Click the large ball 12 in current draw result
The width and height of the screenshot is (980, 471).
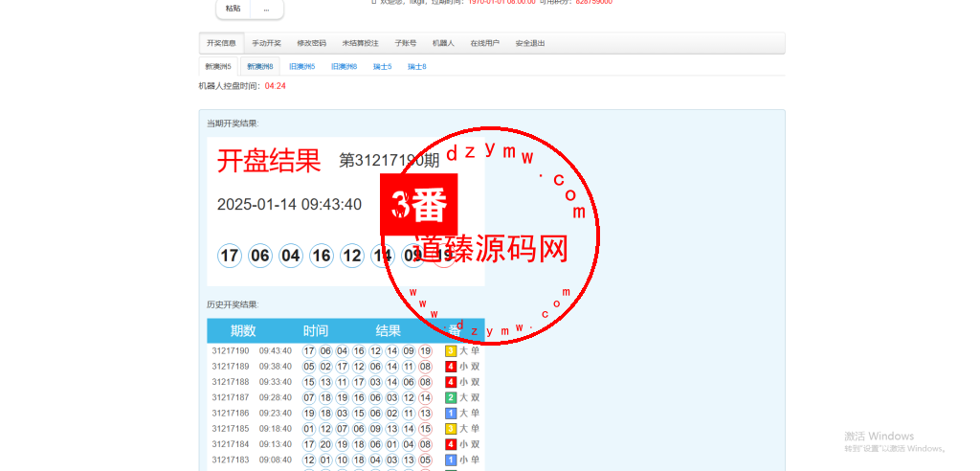[x=352, y=256]
